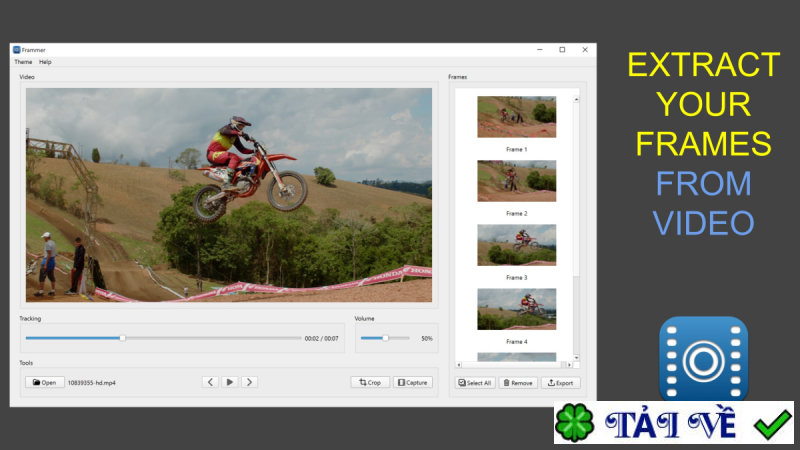The height and width of the screenshot is (450, 800).
Task: Select the Frame 4 thumbnail
Action: [x=516, y=309]
